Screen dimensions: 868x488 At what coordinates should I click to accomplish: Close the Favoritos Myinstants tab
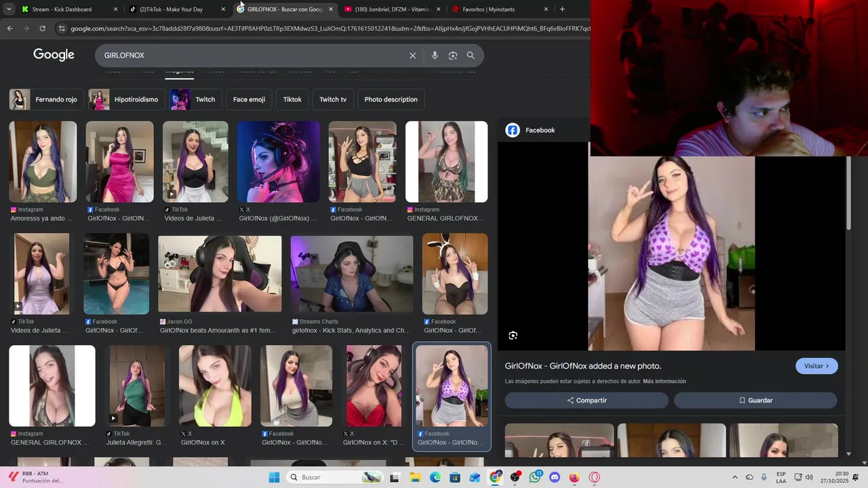(546, 9)
